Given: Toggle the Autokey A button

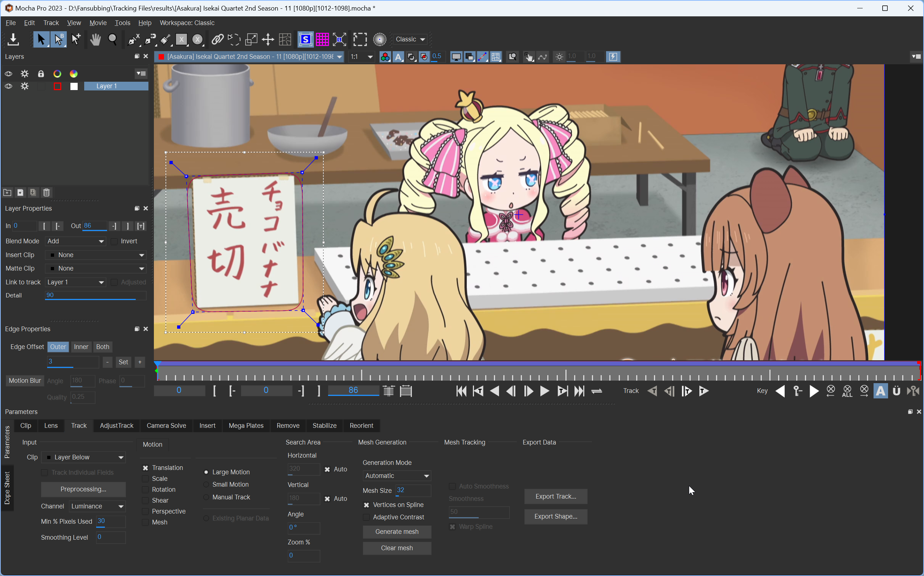Looking at the screenshot, I should coord(880,391).
